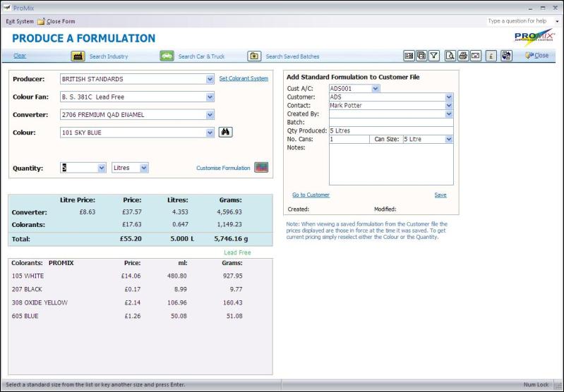564x392 pixels.
Task: Expand the Producer dropdown
Action: [210, 79]
